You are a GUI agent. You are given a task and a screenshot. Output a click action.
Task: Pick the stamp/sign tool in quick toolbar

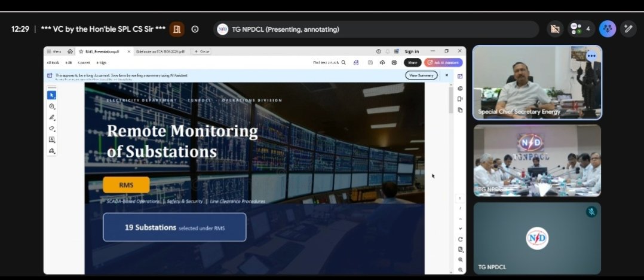click(x=52, y=151)
